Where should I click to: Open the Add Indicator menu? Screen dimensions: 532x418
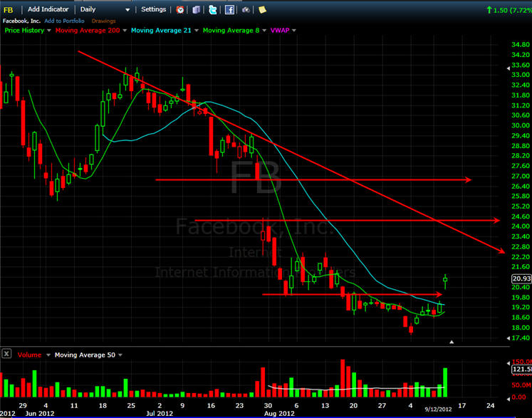(x=48, y=9)
